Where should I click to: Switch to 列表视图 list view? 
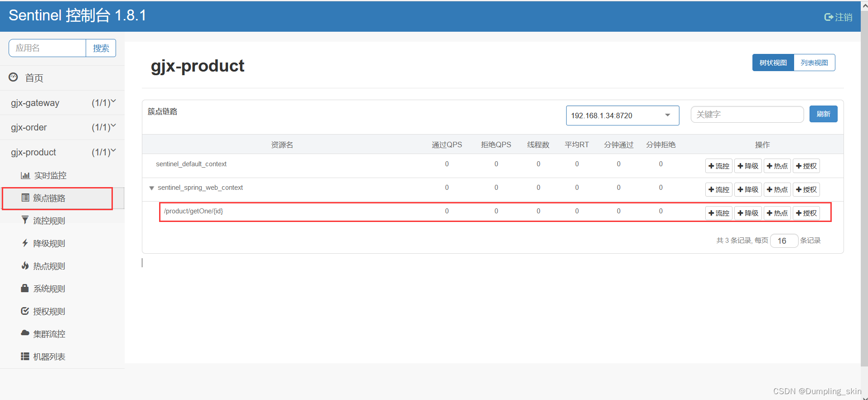coord(814,63)
